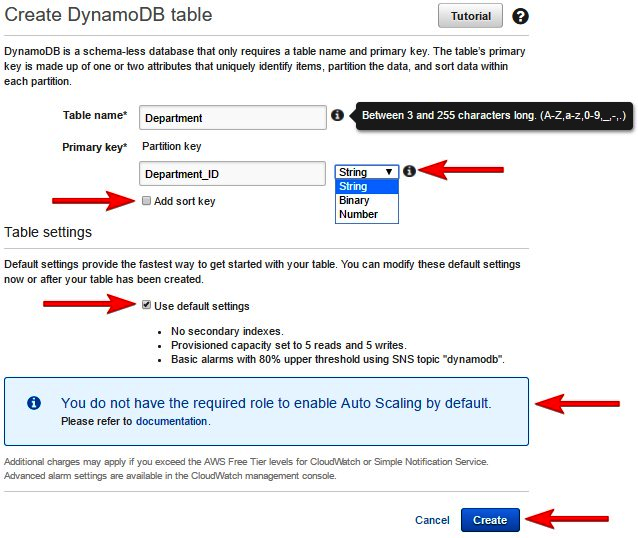Click the Partition key Department_ID field
Image resolution: width=638 pixels, height=538 pixels.
(x=232, y=174)
